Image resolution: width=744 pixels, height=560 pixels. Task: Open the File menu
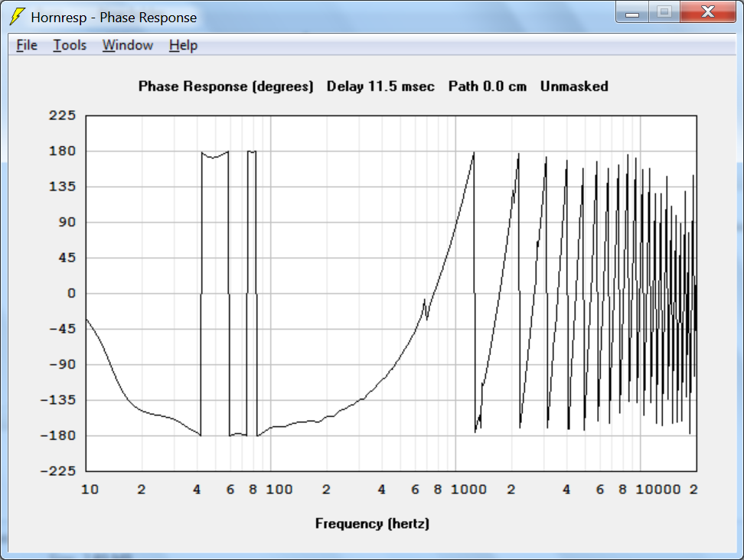[x=27, y=45]
